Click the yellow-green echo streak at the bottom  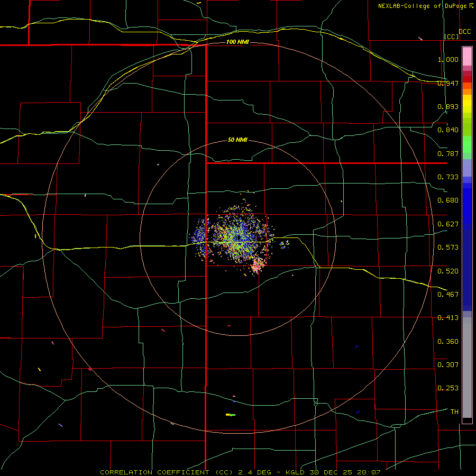click(231, 415)
